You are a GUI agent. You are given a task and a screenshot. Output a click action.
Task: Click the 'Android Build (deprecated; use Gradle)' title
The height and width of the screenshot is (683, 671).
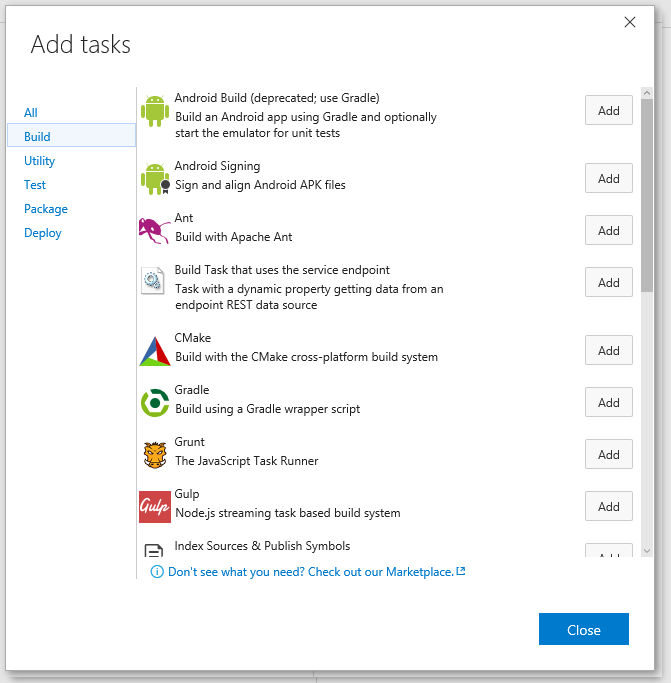point(277,98)
